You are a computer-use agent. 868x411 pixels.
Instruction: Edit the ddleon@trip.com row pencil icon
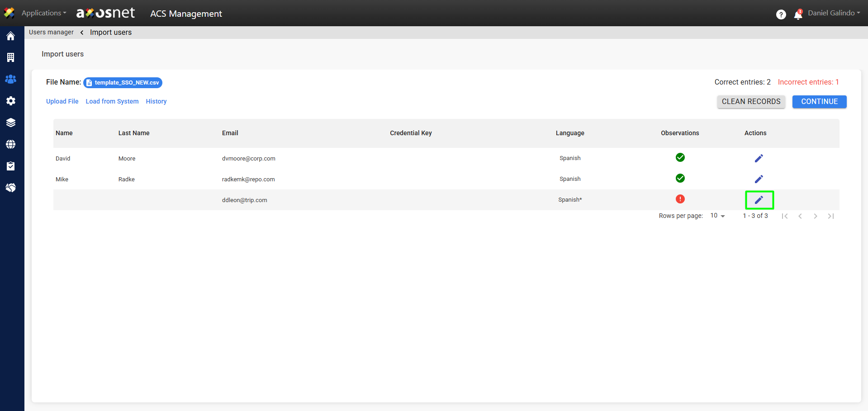coord(759,200)
